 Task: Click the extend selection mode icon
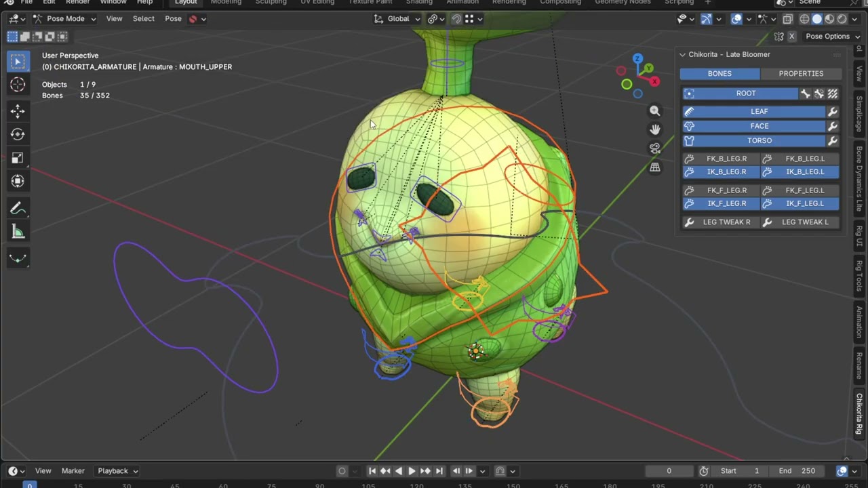pyautogui.click(x=25, y=37)
